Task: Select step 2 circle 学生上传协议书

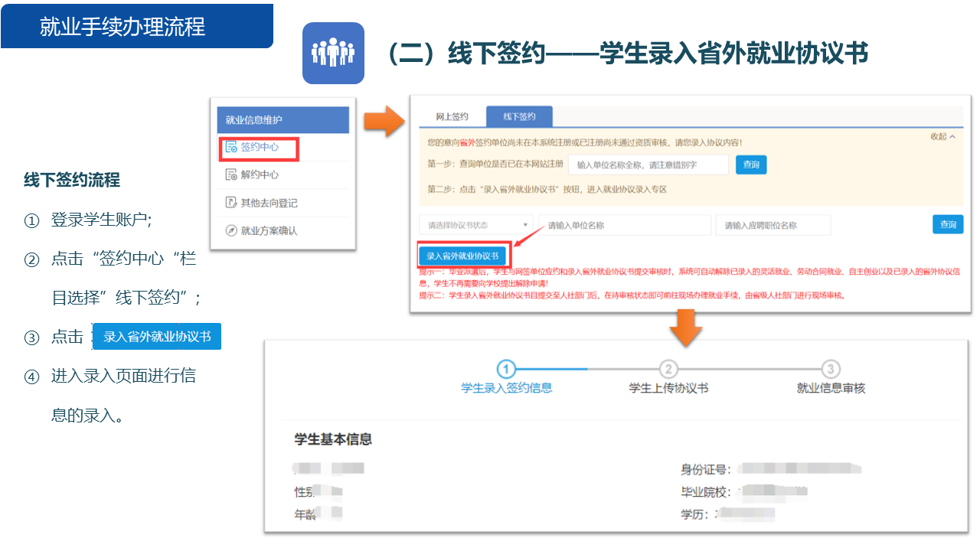Action: (x=668, y=369)
